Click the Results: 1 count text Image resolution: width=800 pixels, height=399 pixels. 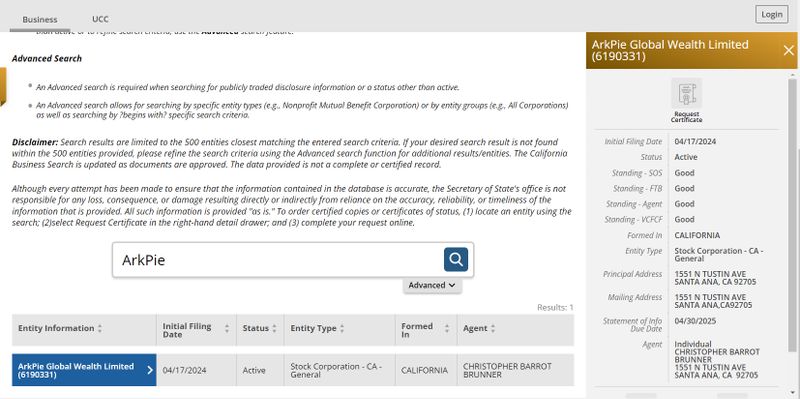click(555, 307)
